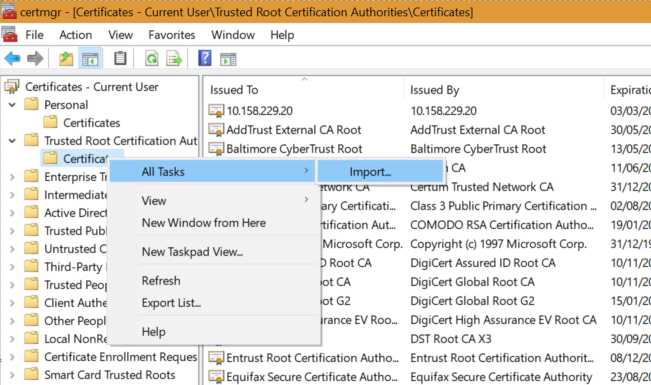
Task: Open the Help menu in menu bar
Action: [x=282, y=35]
